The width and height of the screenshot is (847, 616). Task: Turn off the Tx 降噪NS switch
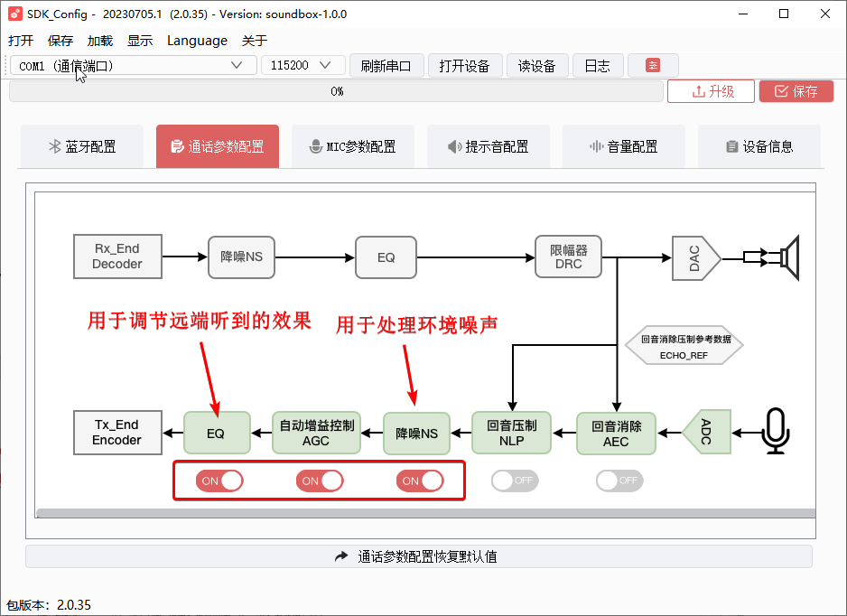pos(420,481)
